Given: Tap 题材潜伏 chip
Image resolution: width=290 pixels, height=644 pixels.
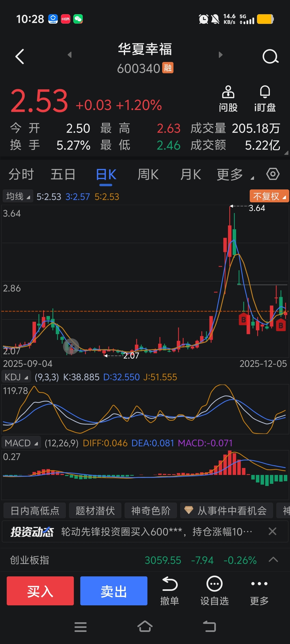Looking at the screenshot, I should 95,510.
